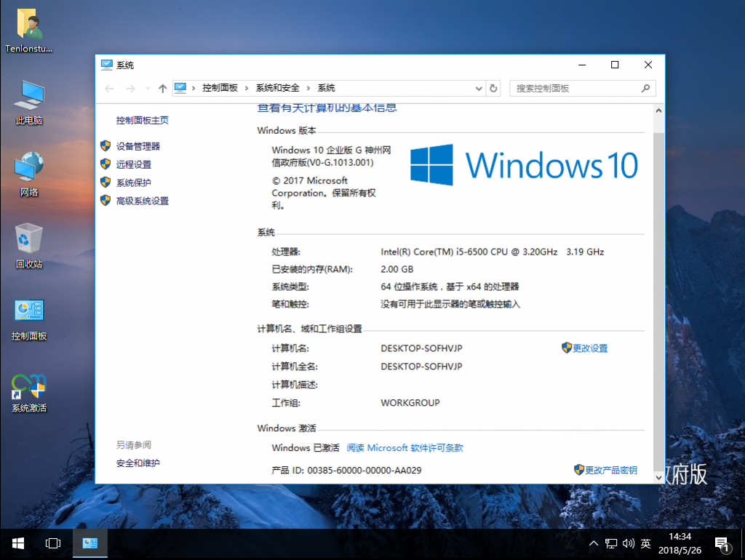Navigate to 系统和安全 in the breadcrumb
Viewport: 745px width, 560px height.
[279, 87]
